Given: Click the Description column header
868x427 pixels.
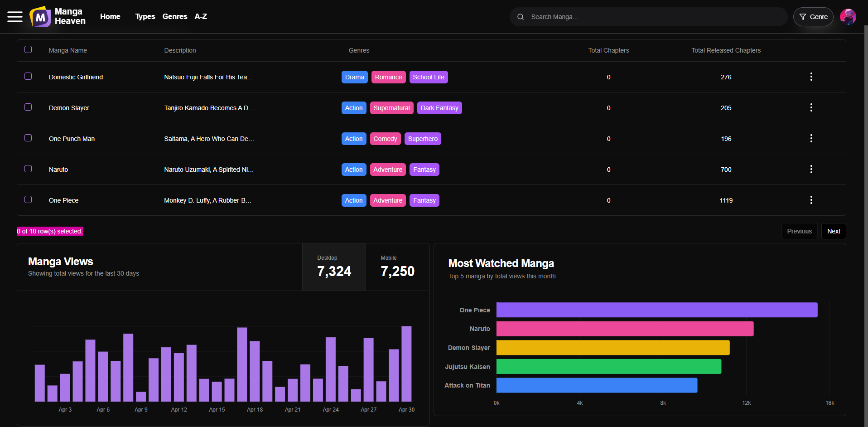Looking at the screenshot, I should pyautogui.click(x=180, y=50).
